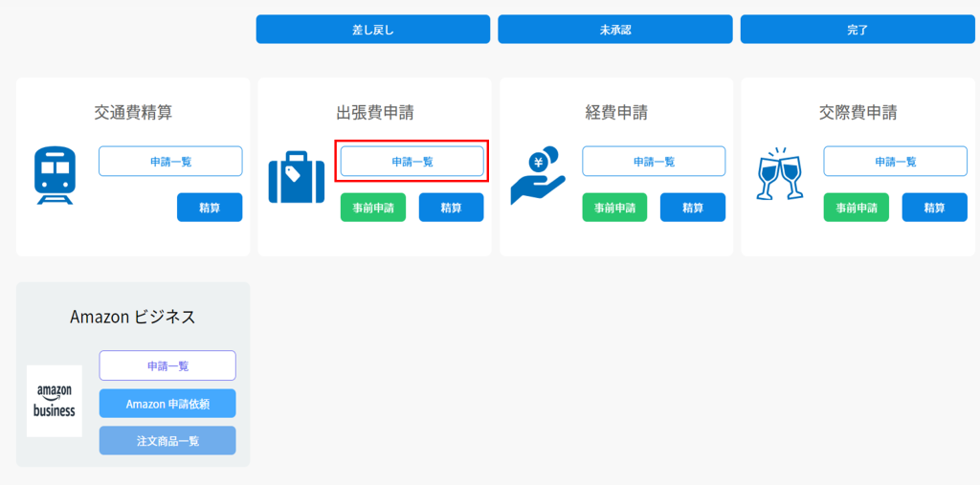This screenshot has height=485, width=980.
Task: Open 申請一覧 under 経費申請
Action: 654,162
